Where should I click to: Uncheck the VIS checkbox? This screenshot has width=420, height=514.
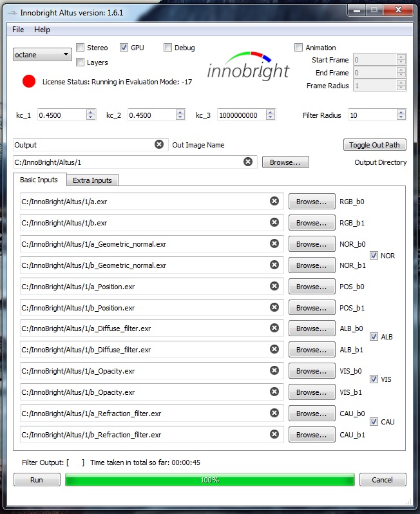[374, 379]
